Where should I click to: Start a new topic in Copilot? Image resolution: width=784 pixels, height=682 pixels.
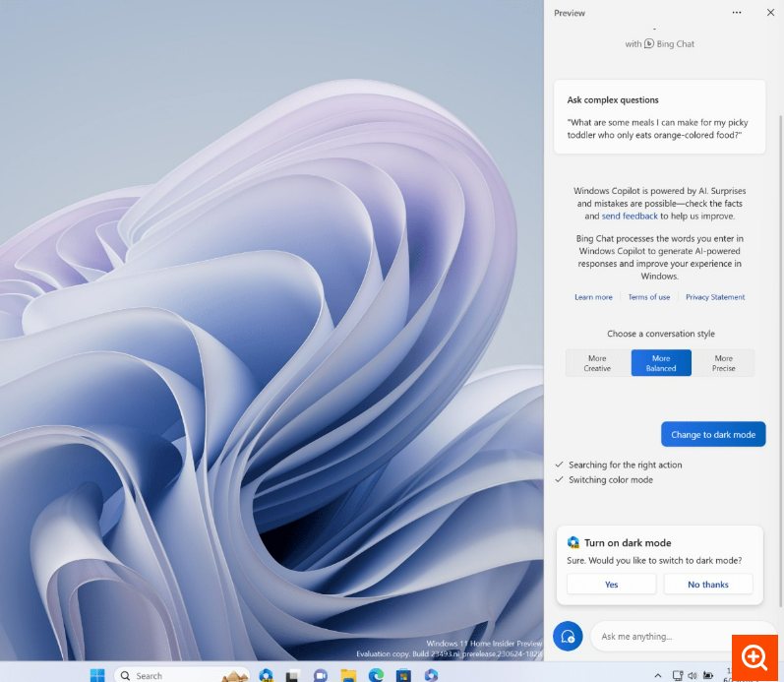pyautogui.click(x=568, y=636)
